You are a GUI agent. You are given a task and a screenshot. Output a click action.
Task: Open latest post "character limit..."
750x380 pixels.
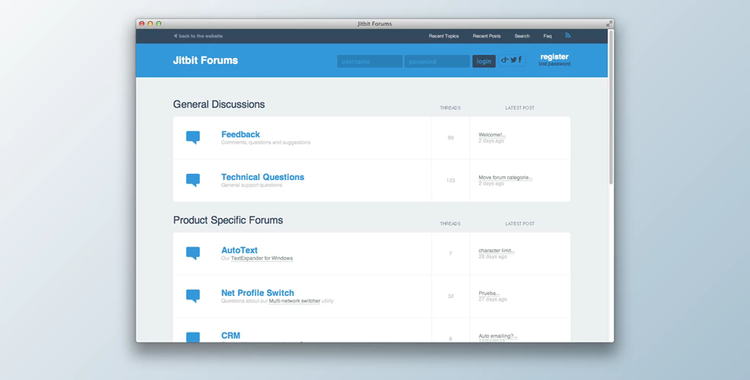click(496, 251)
